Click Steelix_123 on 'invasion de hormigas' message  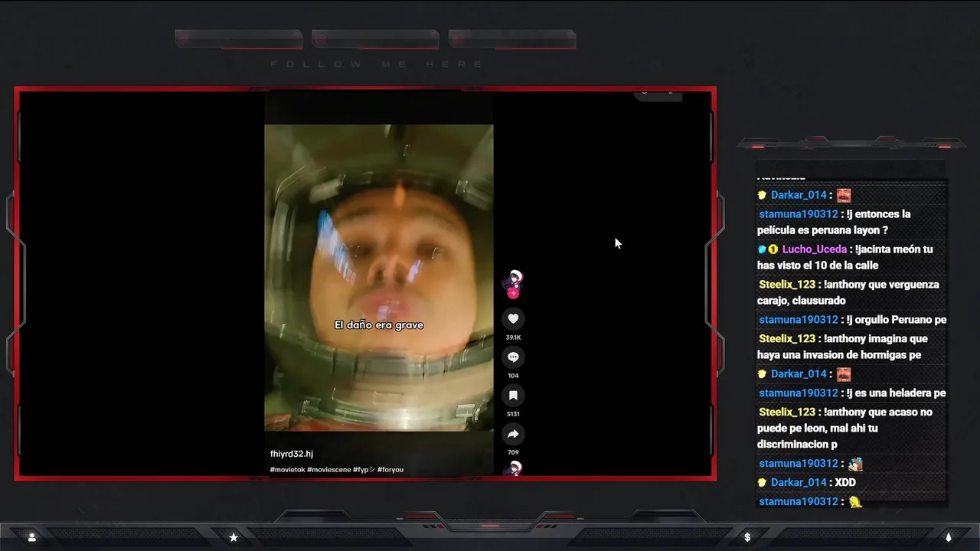click(x=787, y=339)
